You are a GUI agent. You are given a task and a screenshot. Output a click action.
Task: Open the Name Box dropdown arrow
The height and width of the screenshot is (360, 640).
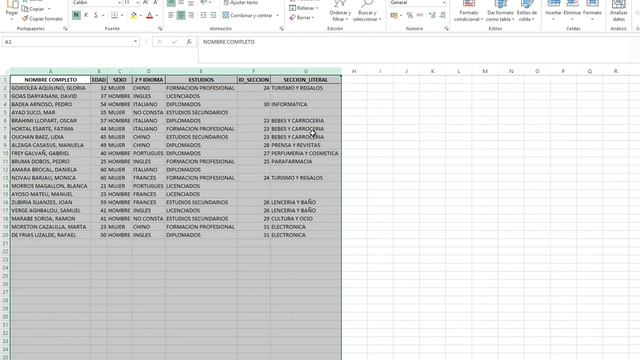point(135,42)
